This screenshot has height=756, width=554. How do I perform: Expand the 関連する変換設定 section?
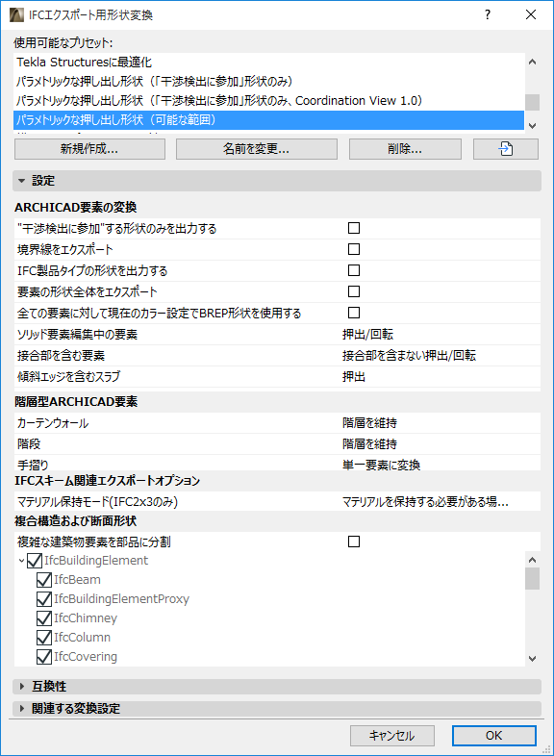[x=277, y=708]
